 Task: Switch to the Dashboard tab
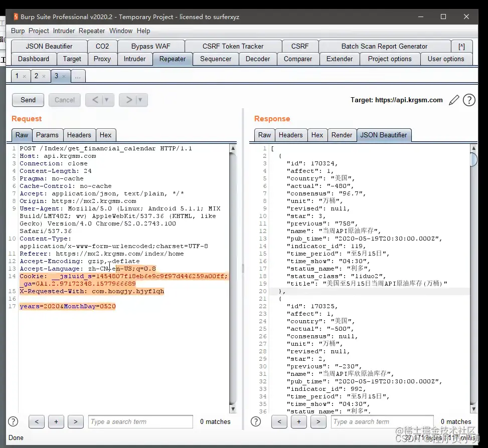(34, 59)
